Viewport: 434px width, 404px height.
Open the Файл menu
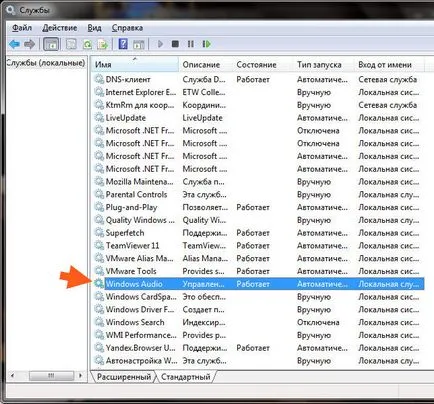22,28
